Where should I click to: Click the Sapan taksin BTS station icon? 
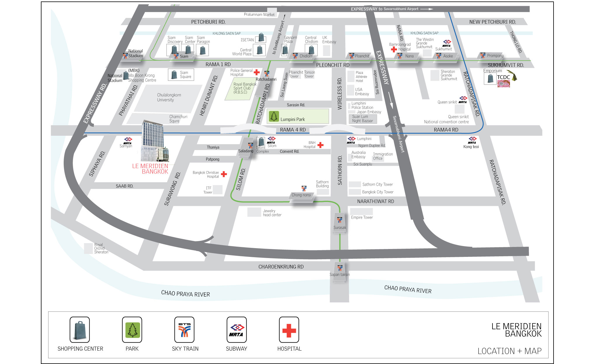pyautogui.click(x=340, y=267)
